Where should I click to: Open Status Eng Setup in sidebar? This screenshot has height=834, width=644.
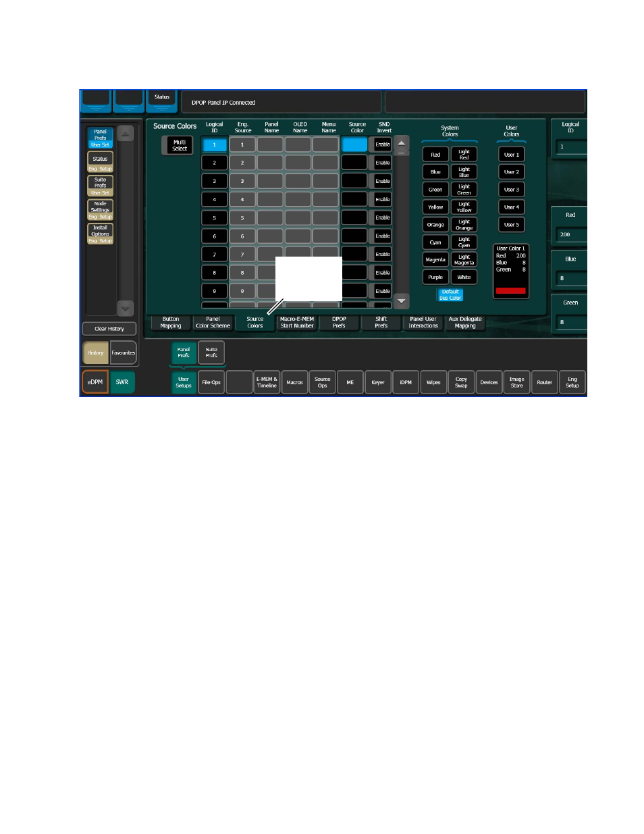[x=100, y=162]
